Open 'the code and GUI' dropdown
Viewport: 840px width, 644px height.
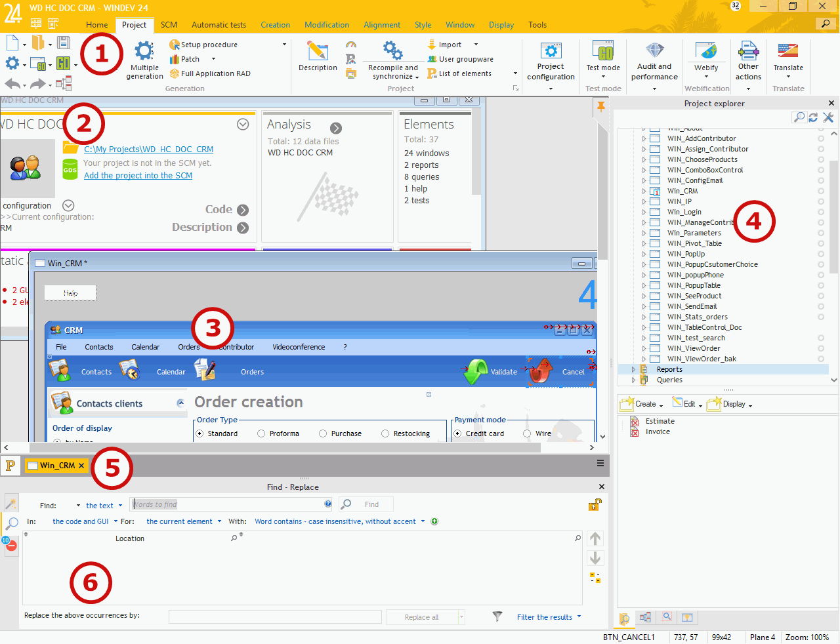[85, 521]
